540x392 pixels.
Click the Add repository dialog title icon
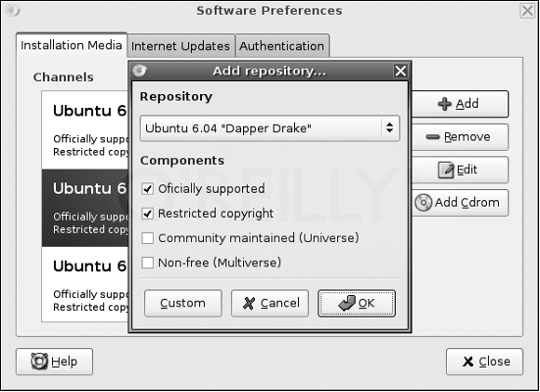click(x=139, y=71)
